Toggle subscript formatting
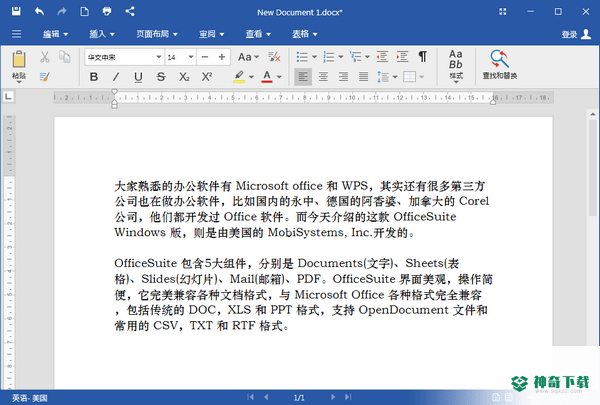600x405 pixels. tap(184, 77)
